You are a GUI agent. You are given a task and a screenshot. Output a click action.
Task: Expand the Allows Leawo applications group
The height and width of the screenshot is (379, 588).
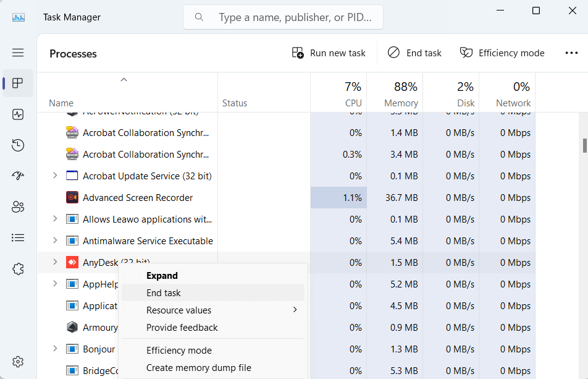coord(55,219)
